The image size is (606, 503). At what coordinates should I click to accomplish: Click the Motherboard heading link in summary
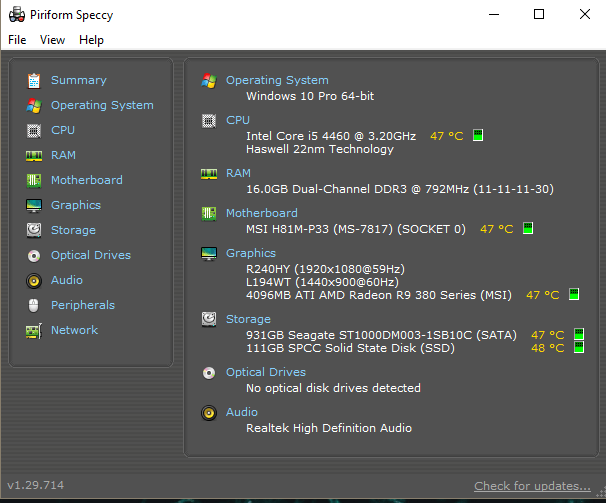pyautogui.click(x=262, y=213)
